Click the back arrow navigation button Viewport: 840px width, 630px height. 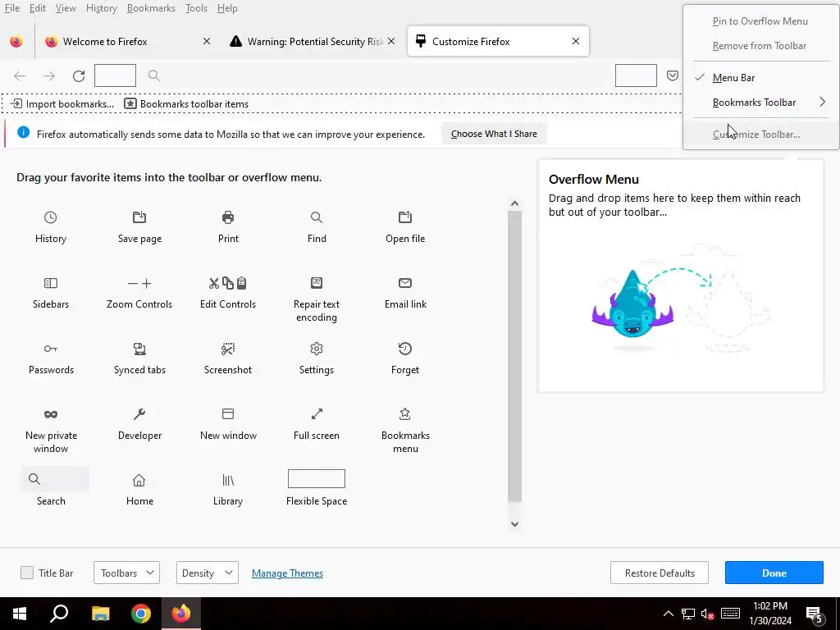[20, 76]
